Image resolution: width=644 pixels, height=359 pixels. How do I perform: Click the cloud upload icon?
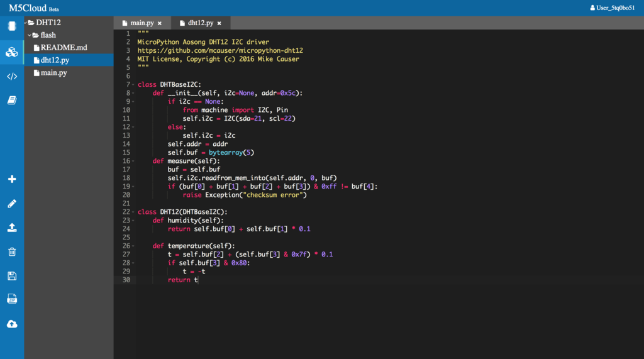click(x=12, y=324)
